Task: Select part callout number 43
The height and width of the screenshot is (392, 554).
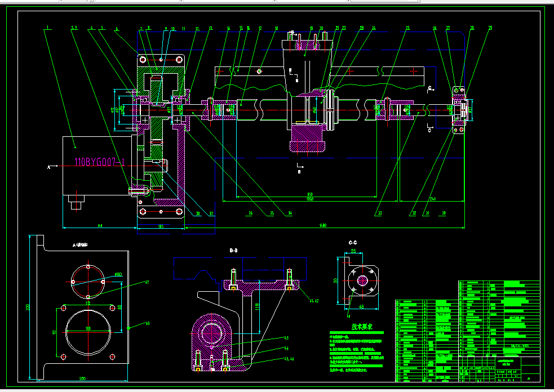Action: pos(286,338)
